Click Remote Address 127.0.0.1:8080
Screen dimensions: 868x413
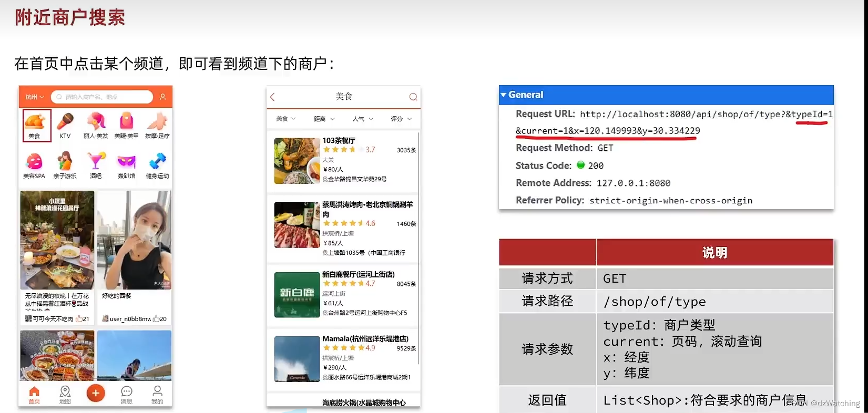click(634, 183)
